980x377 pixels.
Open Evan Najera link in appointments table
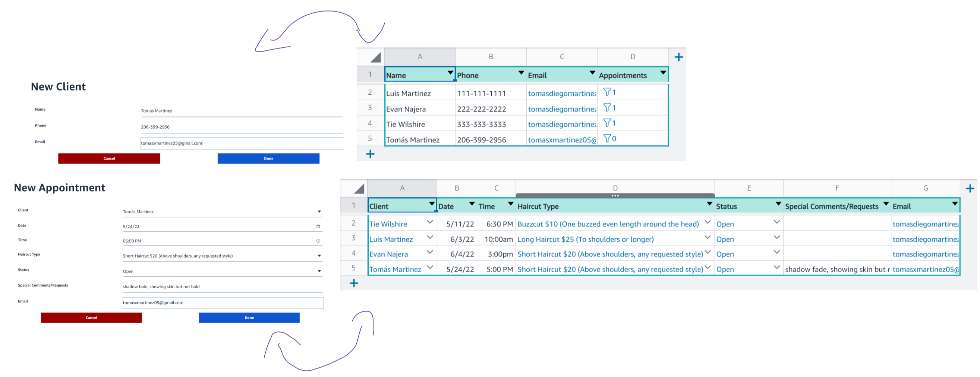[x=388, y=254]
